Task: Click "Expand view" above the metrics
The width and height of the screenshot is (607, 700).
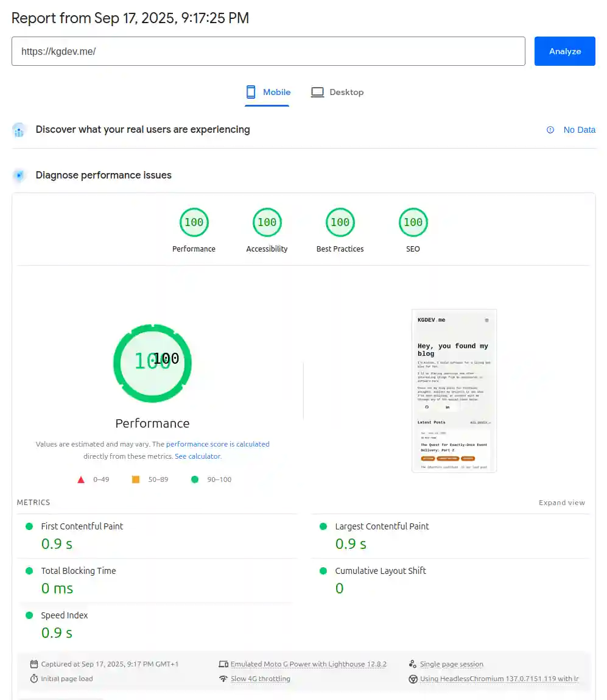Action: pos(561,503)
